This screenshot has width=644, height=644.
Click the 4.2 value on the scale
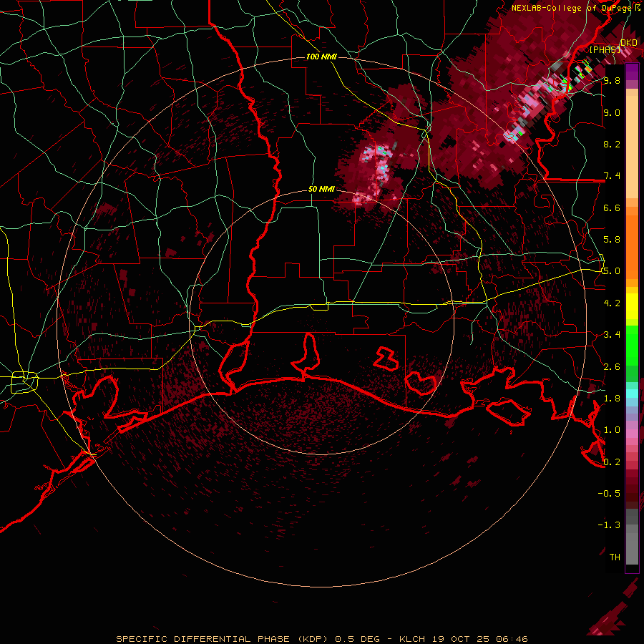point(612,303)
